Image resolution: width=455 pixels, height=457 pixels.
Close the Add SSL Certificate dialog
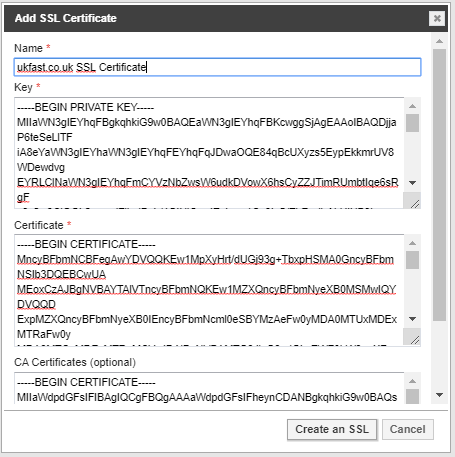437,18
